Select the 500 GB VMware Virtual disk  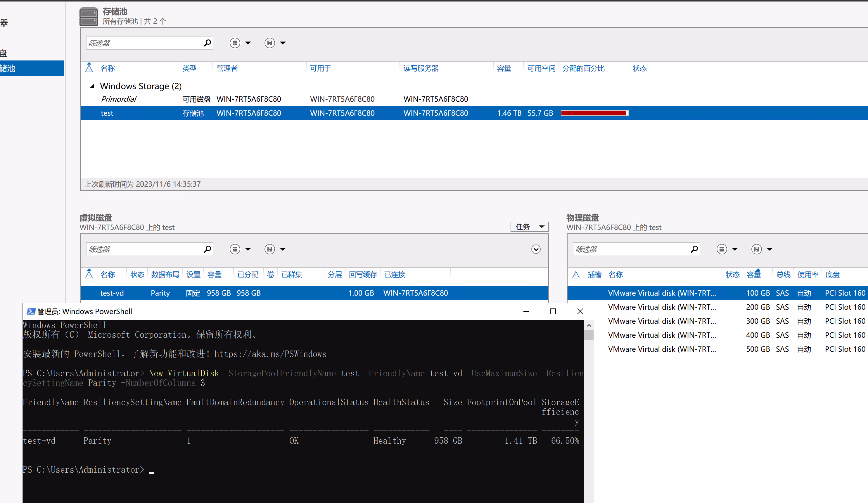(x=661, y=349)
